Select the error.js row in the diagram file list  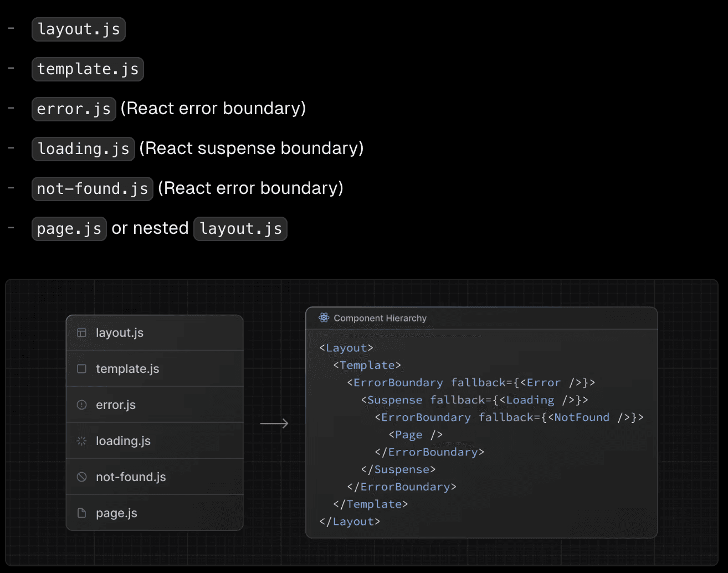pyautogui.click(x=155, y=405)
